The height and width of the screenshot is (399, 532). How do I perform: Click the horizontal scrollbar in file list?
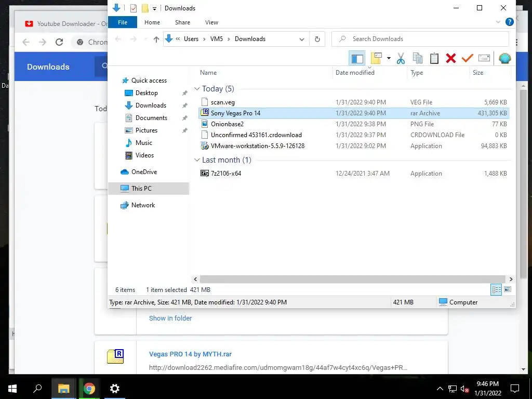pyautogui.click(x=353, y=279)
